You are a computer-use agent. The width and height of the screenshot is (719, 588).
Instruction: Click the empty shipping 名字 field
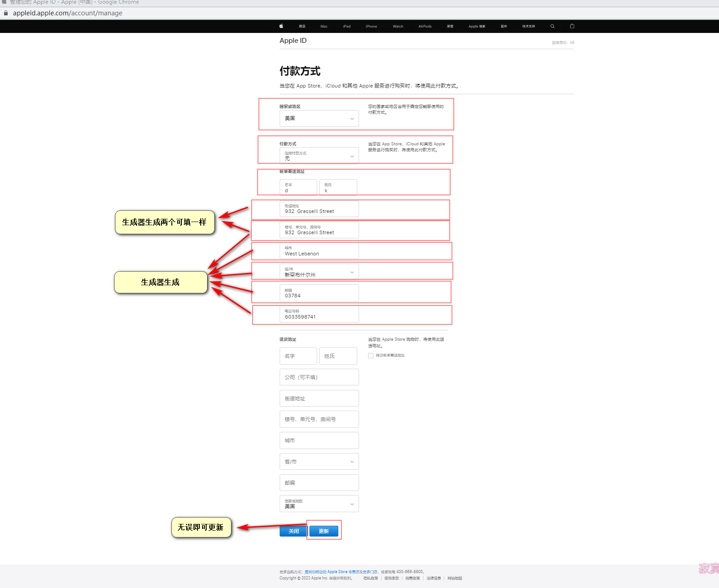pyautogui.click(x=298, y=356)
